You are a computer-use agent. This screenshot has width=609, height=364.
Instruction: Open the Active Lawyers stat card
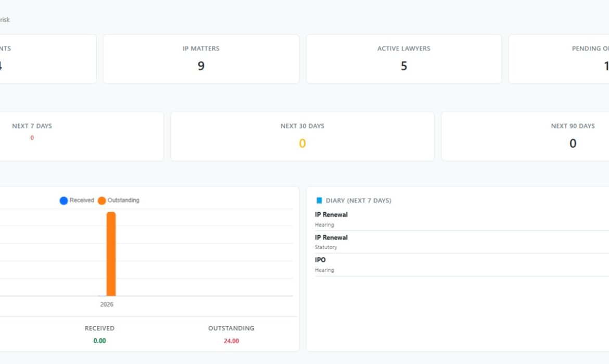403,58
